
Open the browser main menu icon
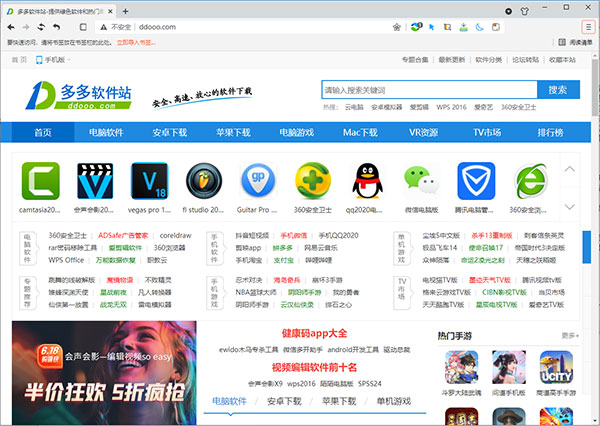pos(588,27)
